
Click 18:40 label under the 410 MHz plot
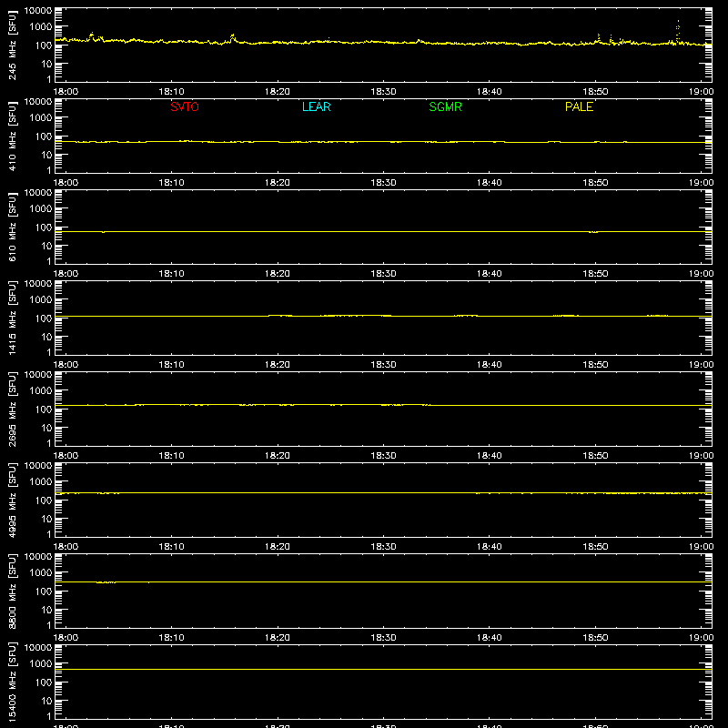(490, 183)
